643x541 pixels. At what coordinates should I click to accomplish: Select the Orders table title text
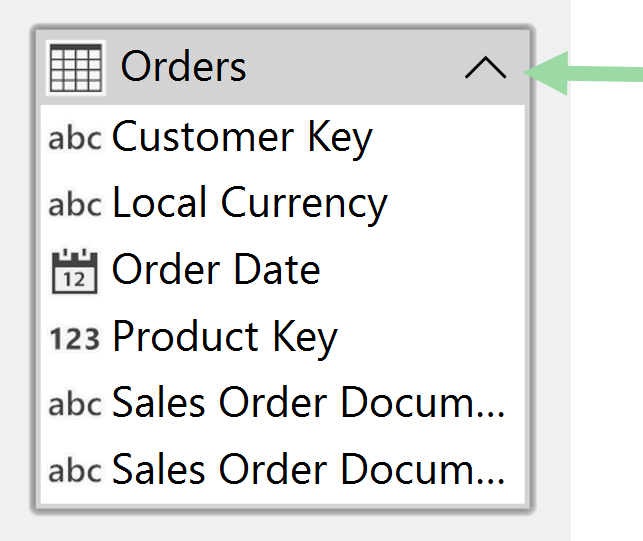pyautogui.click(x=183, y=67)
